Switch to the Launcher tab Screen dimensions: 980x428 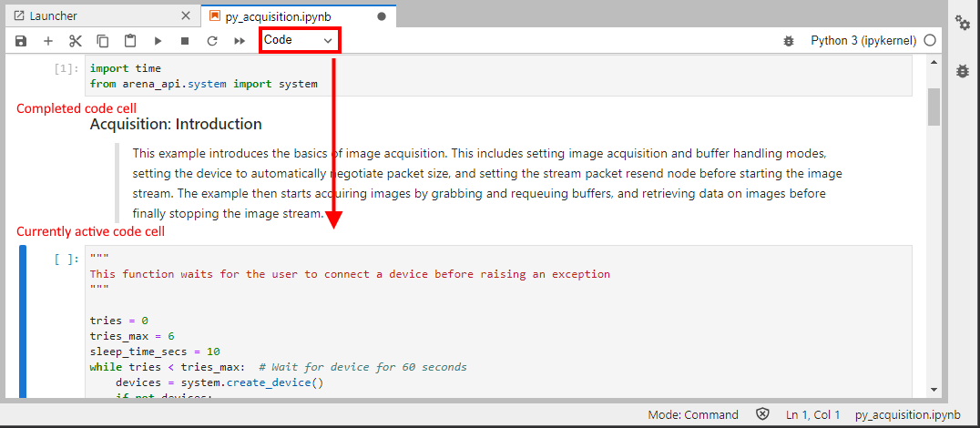pos(100,15)
